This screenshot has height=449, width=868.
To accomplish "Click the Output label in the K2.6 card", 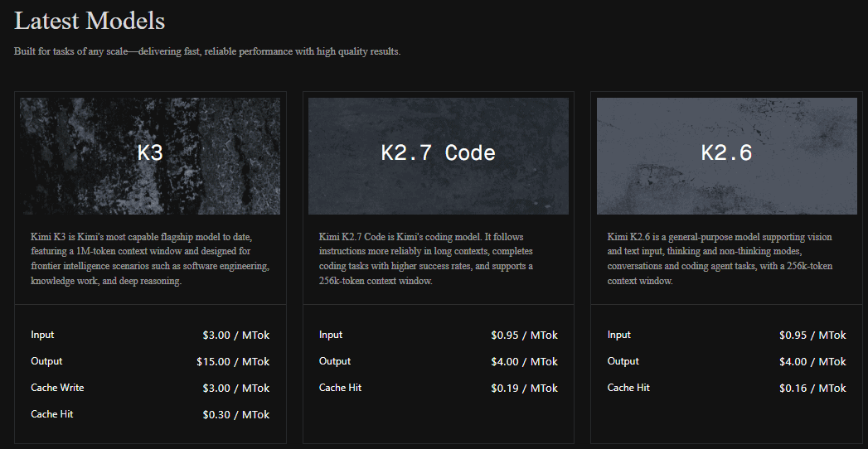I will [623, 361].
